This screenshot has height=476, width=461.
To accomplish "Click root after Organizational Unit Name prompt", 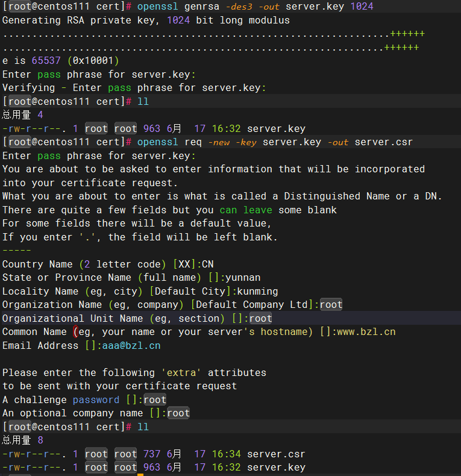I will (260, 318).
